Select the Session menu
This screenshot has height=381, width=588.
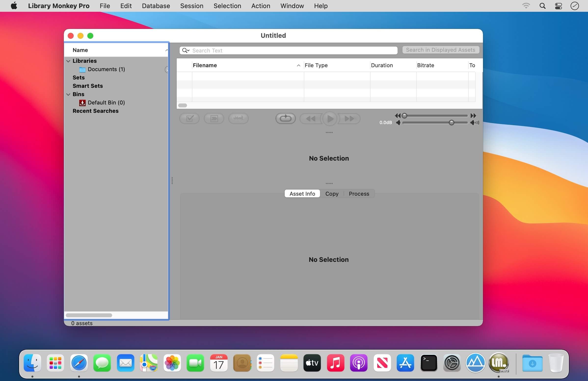pyautogui.click(x=192, y=6)
